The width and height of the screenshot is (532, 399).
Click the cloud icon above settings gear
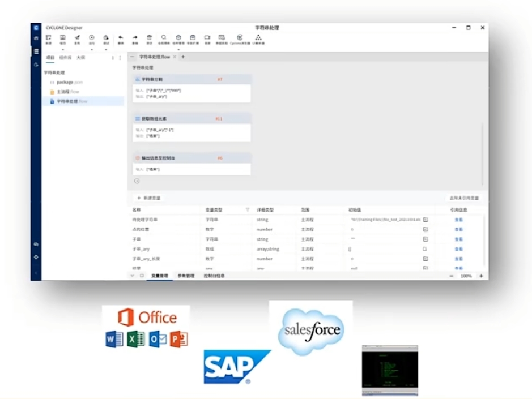tap(36, 244)
